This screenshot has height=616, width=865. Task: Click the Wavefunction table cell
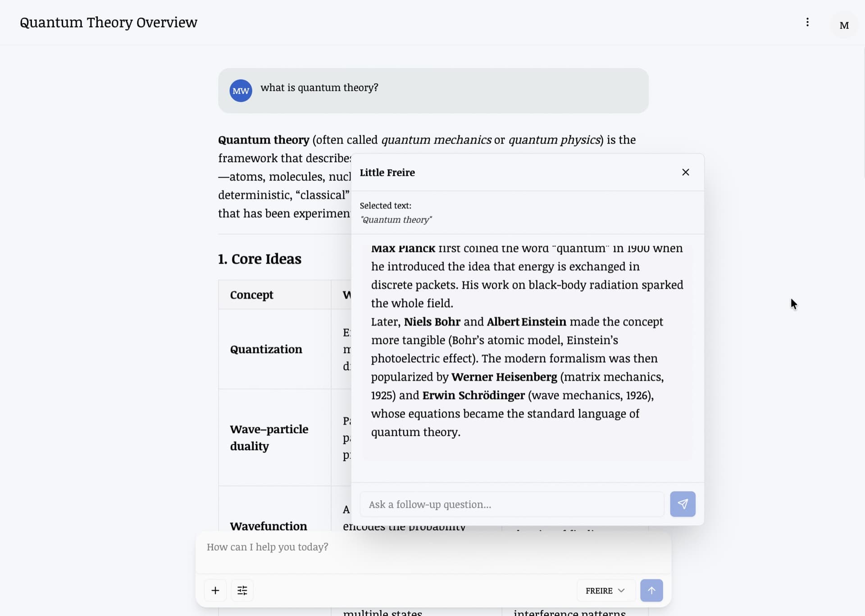click(269, 525)
